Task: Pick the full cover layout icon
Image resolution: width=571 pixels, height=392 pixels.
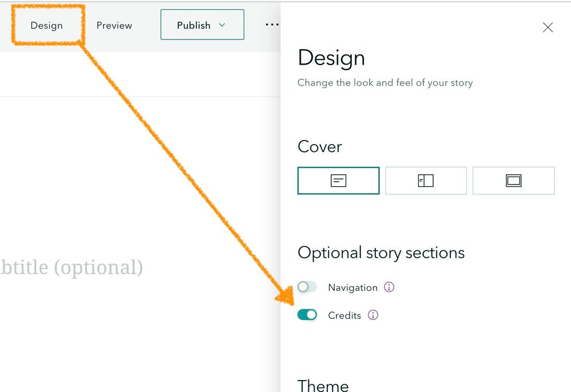Action: pos(513,181)
